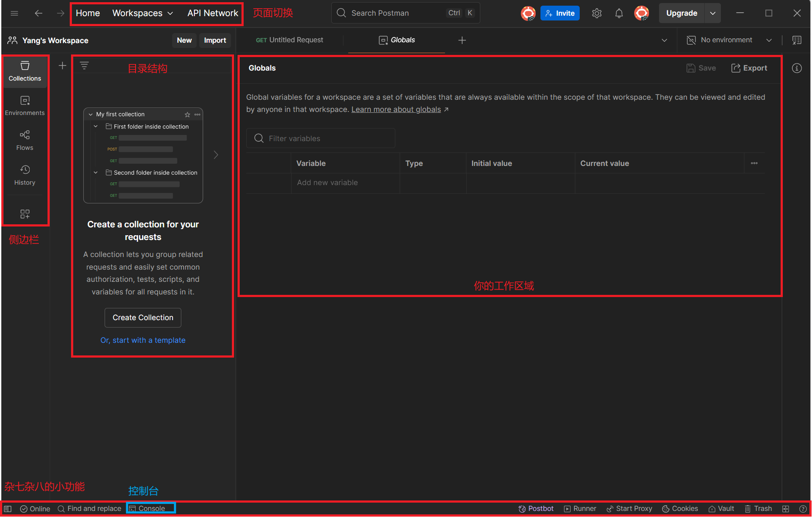Switch to the Globals tab
The image size is (812, 517).
tap(397, 40)
